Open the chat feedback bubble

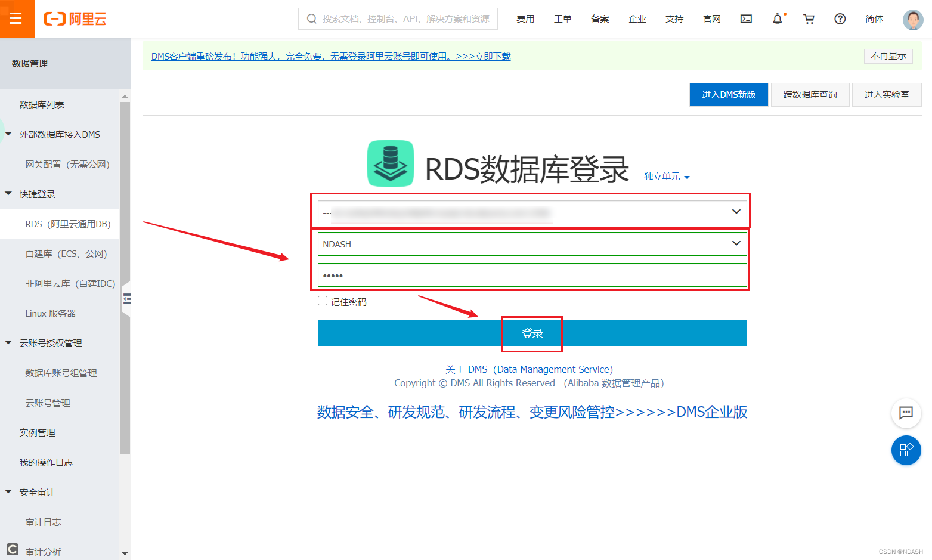tap(906, 413)
